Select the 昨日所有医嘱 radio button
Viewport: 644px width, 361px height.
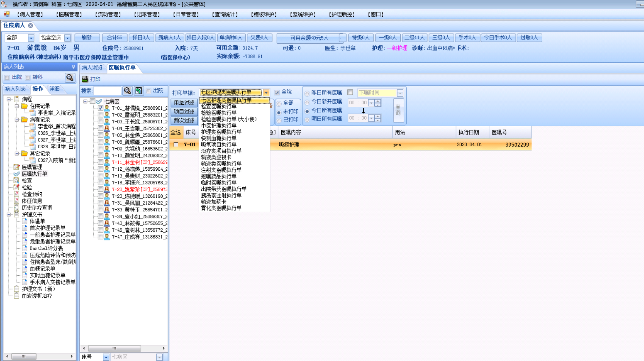click(x=307, y=93)
